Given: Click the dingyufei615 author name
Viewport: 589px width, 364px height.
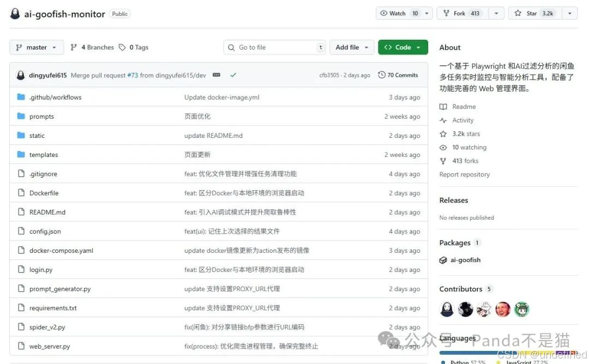Looking at the screenshot, I should coord(47,75).
